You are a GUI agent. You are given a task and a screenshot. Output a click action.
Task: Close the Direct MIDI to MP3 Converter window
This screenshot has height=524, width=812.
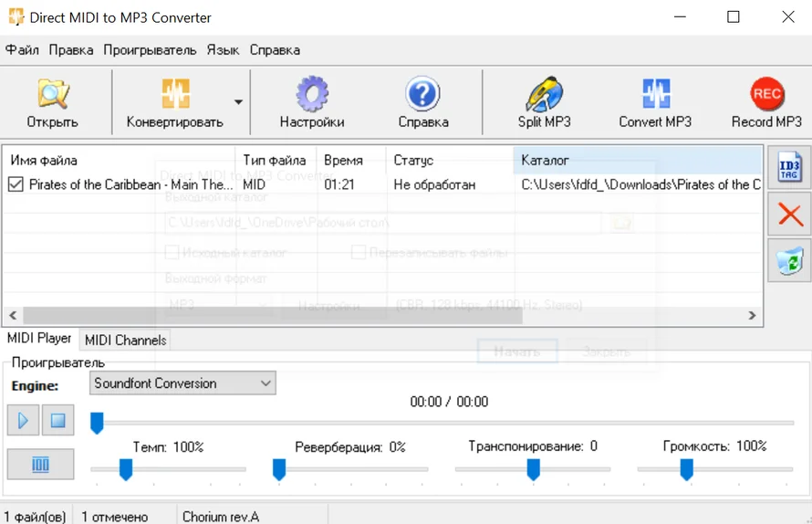788,17
